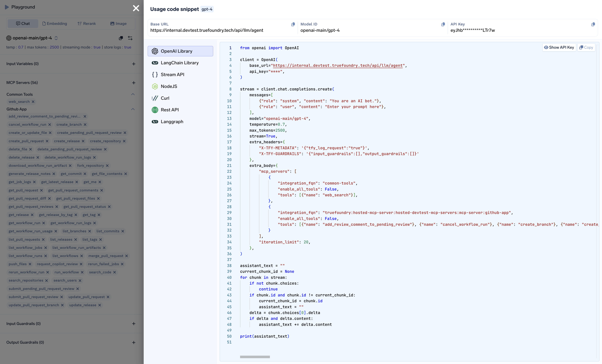Open the openai-main/gpt-4 model selector
The height and width of the screenshot is (364, 602).
[32, 38]
